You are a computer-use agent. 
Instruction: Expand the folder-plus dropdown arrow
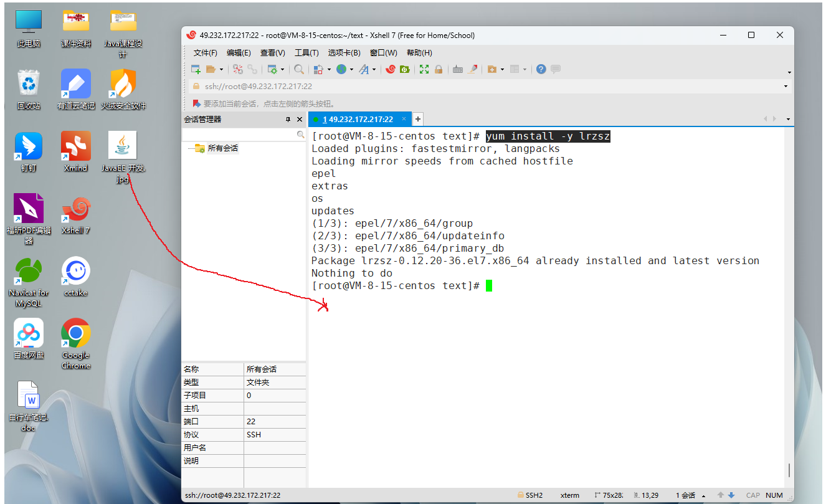[x=502, y=70]
